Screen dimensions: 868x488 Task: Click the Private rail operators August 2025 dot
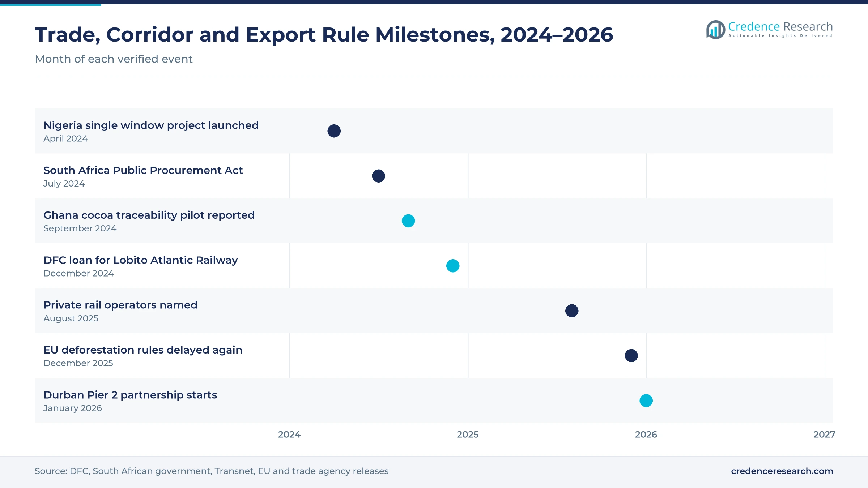pyautogui.click(x=572, y=311)
